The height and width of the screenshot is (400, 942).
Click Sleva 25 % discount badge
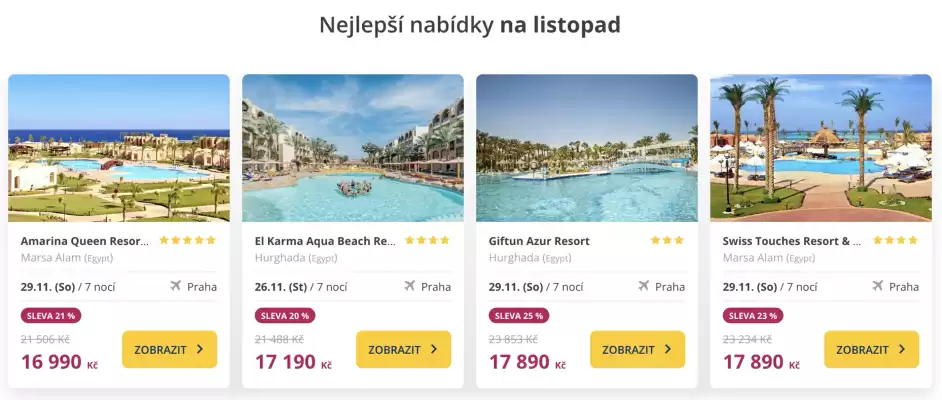[518, 315]
